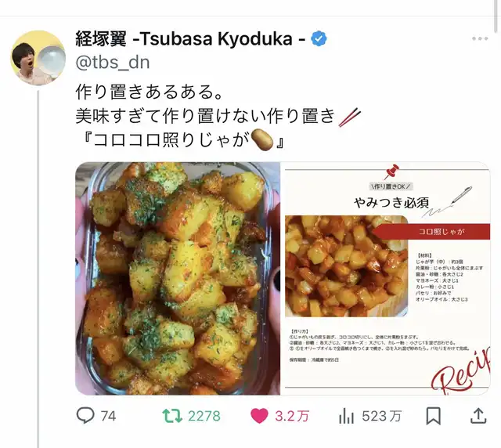Click the reply speech bubble icon
501x448 pixels.
[x=85, y=415]
